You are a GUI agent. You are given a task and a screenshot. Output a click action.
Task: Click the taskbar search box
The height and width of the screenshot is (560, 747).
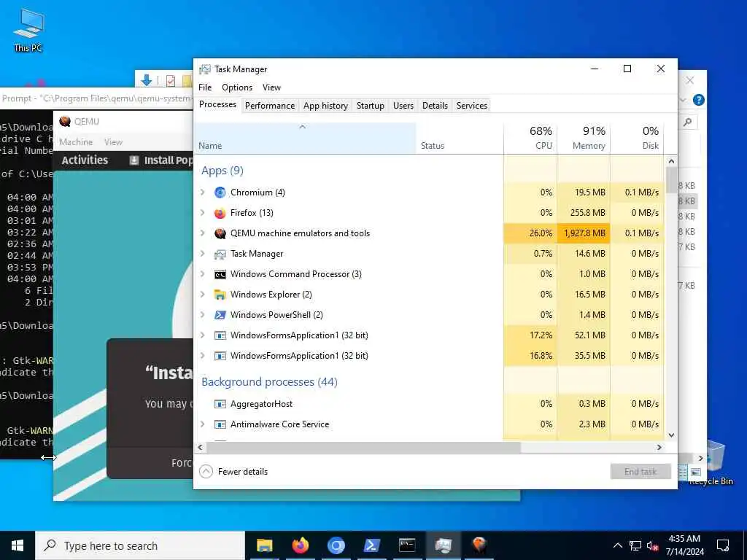point(140,545)
